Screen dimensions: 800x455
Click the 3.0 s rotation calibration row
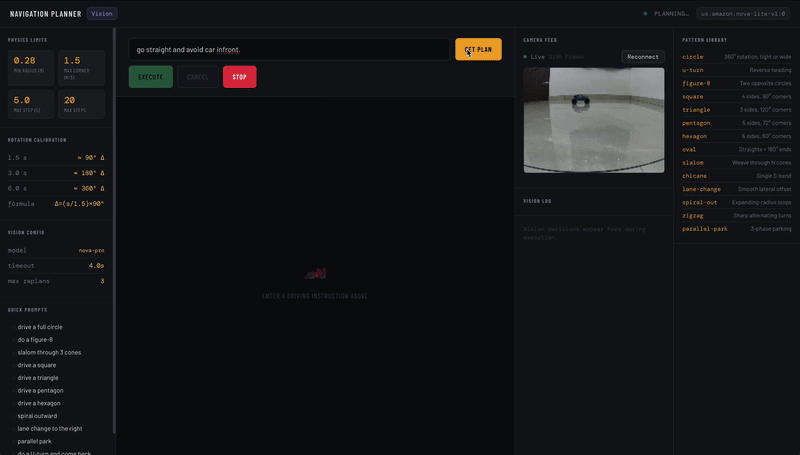coord(56,173)
